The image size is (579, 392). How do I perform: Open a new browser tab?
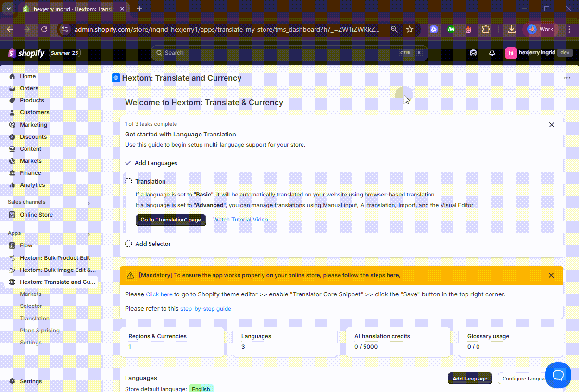139,9
